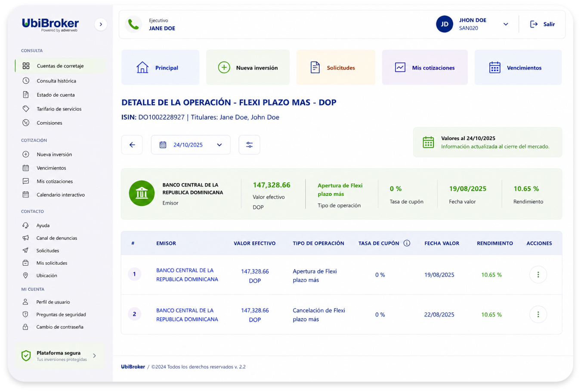
Task: Click the Cambio de contraseña sidebar label
Action: [60, 327]
